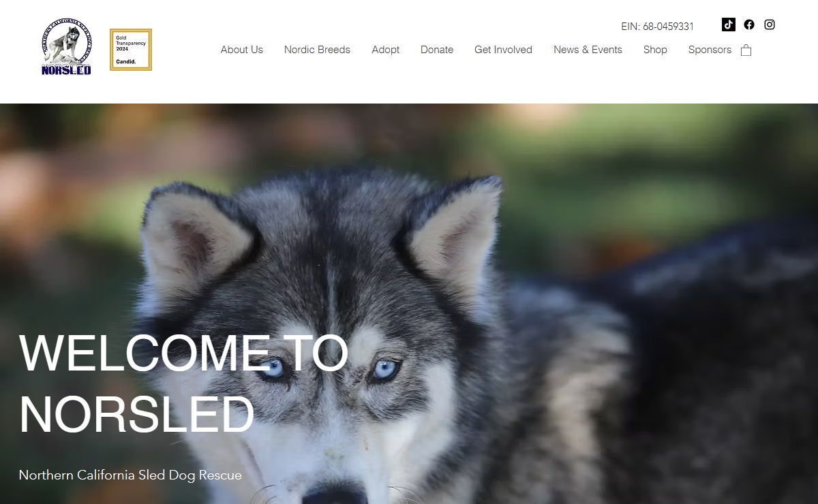This screenshot has width=818, height=504.
Task: Open the TikTok social icon
Action: point(729,25)
